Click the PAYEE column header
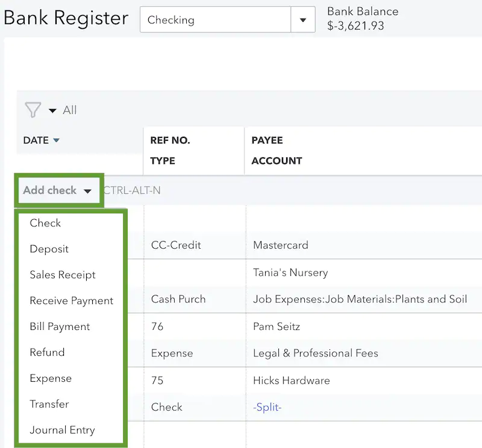 click(x=267, y=140)
